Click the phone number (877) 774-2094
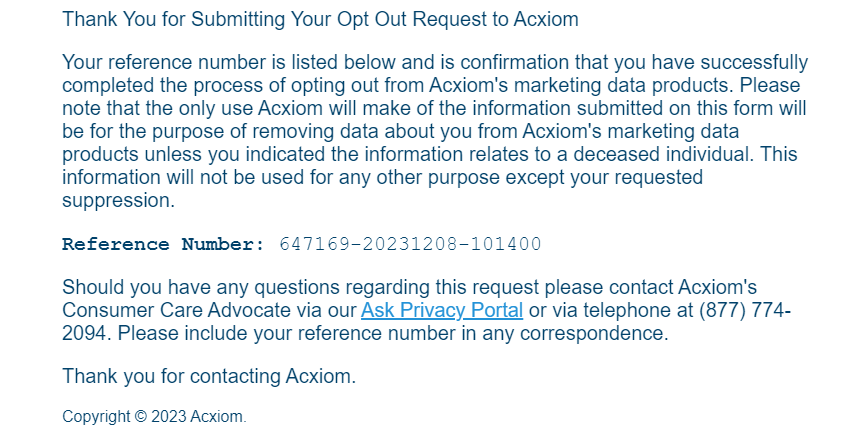 (x=745, y=310)
